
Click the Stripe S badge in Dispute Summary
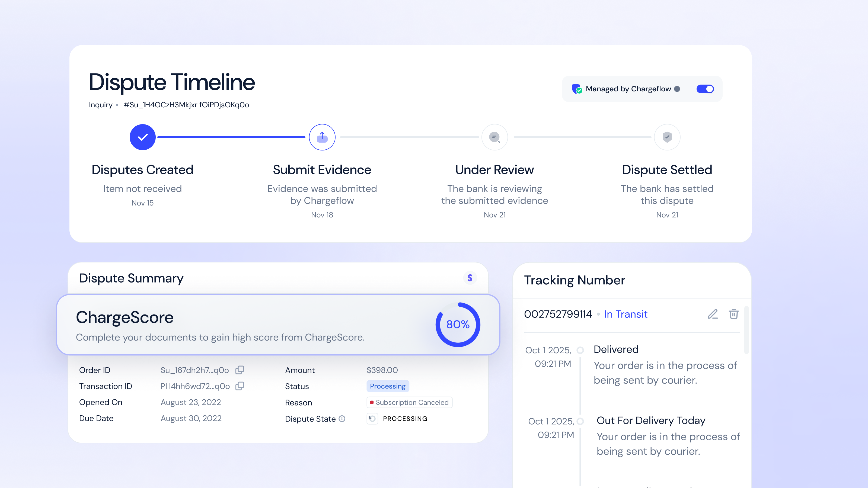coord(470,278)
